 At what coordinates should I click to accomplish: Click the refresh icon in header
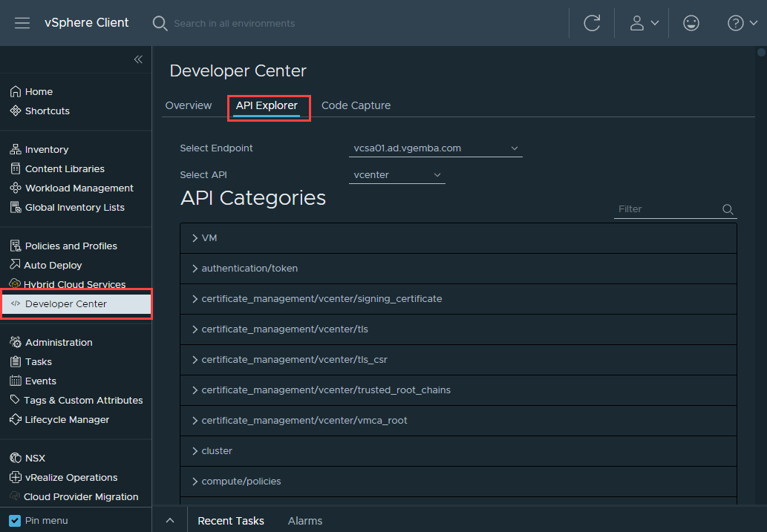[592, 23]
